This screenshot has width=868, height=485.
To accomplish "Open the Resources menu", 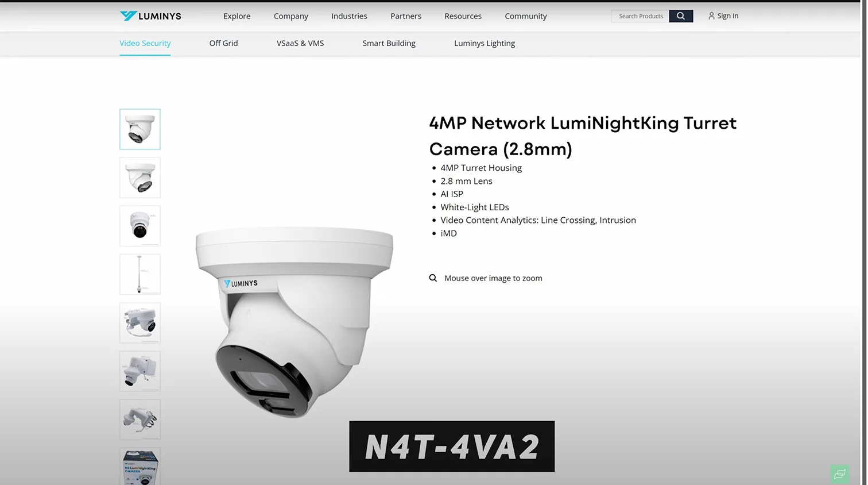I will pyautogui.click(x=463, y=16).
